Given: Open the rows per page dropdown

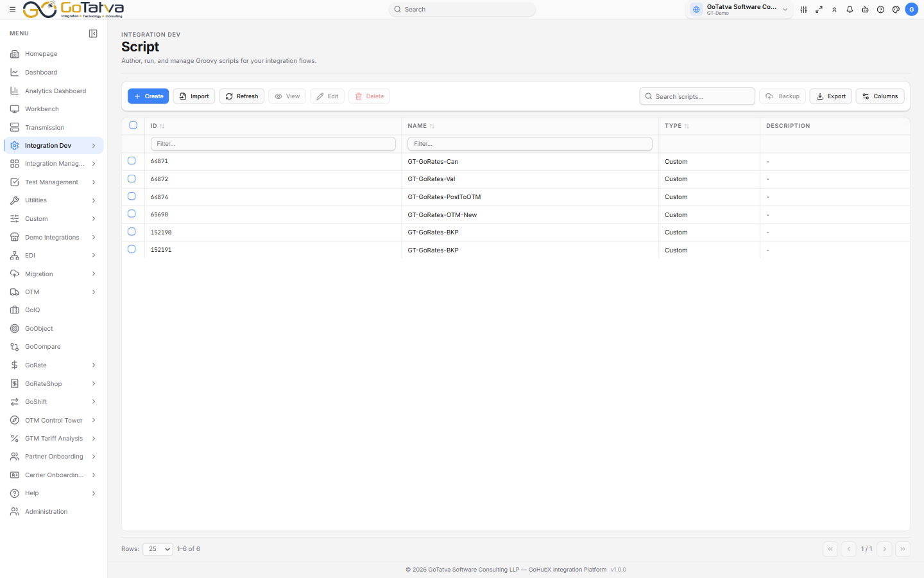Looking at the screenshot, I should [x=158, y=549].
